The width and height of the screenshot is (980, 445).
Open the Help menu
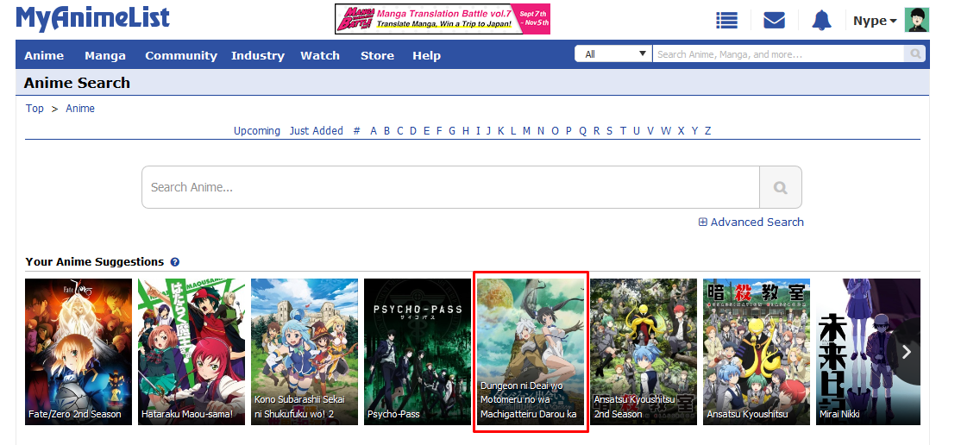pyautogui.click(x=426, y=55)
